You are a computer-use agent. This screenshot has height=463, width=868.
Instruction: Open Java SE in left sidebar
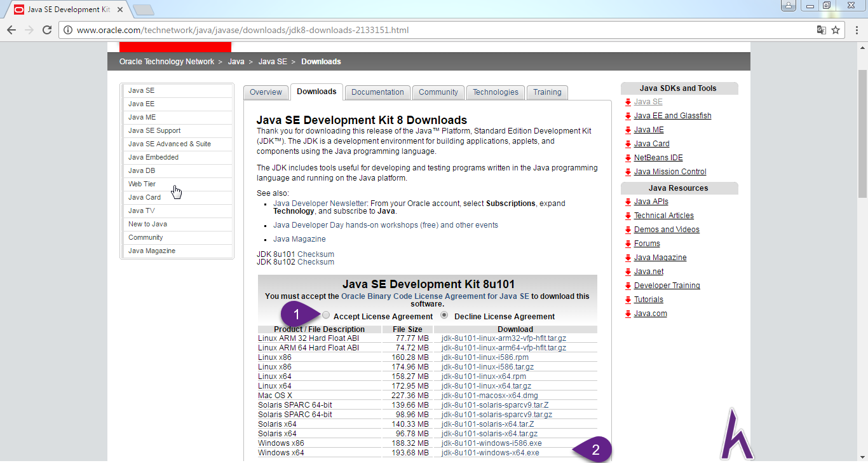[177, 90]
